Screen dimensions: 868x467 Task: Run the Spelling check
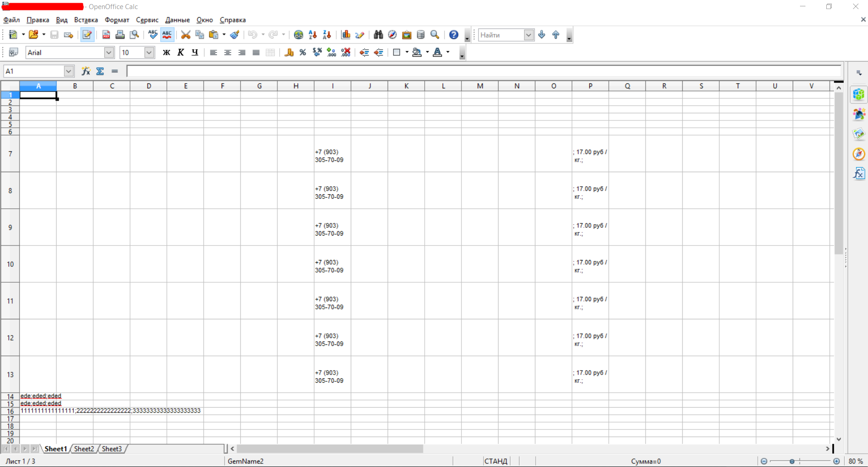(153, 35)
